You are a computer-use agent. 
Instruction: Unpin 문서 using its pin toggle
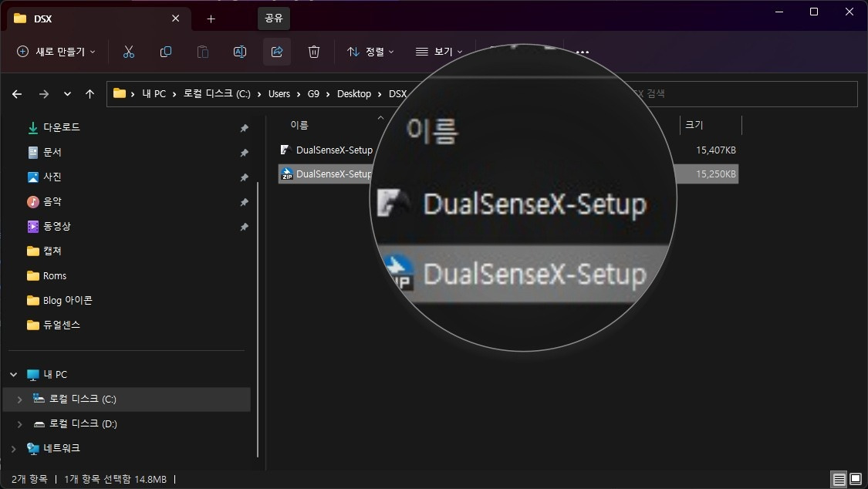[244, 152]
